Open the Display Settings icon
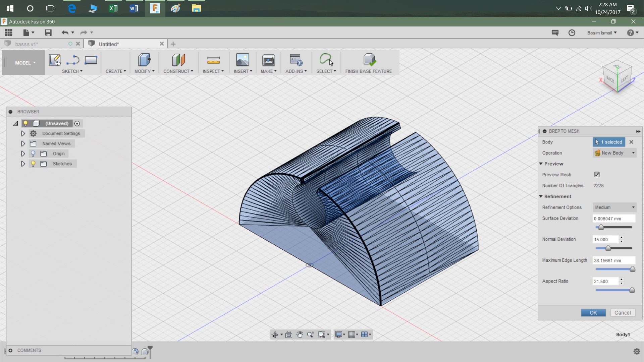Viewport: 644px width, 362px height. 338,335
